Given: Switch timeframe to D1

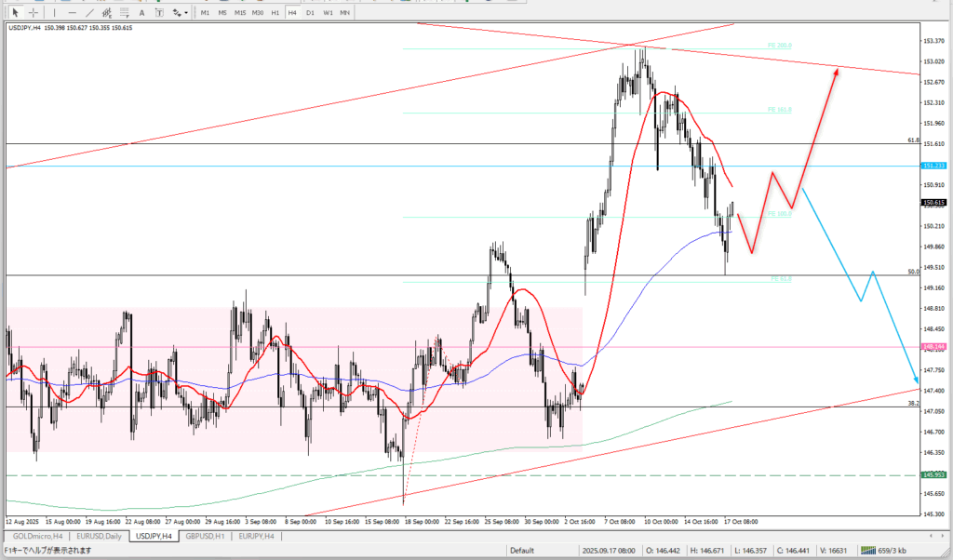Looking at the screenshot, I should point(310,12).
